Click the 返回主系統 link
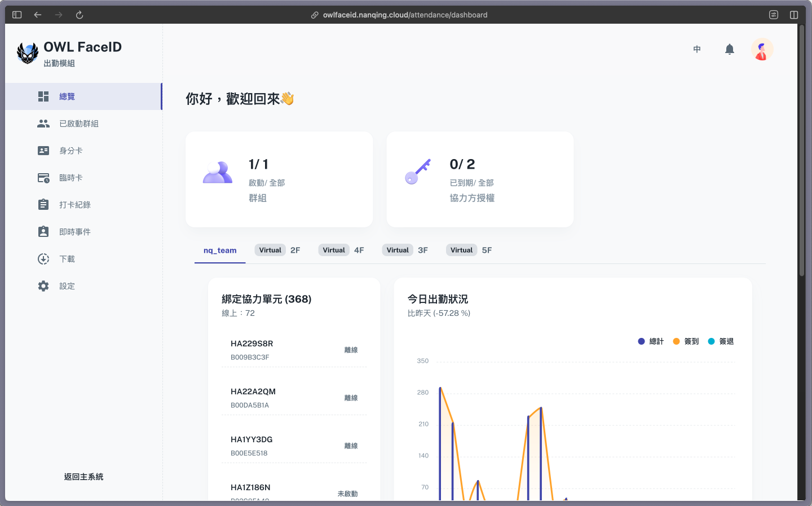This screenshot has width=812, height=506. coord(83,477)
